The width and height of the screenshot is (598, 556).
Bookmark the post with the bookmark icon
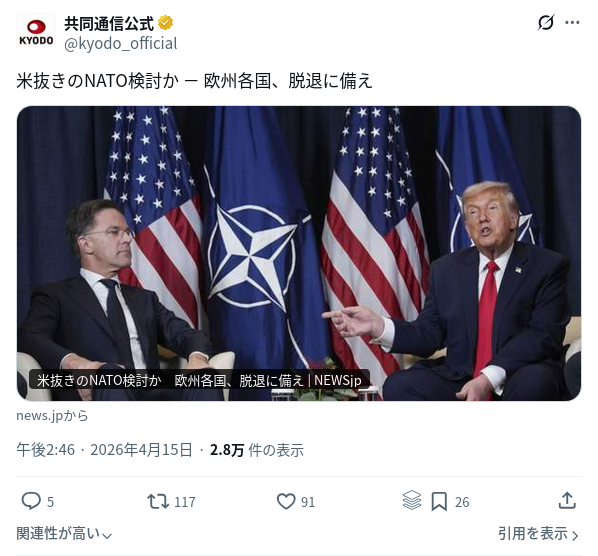(439, 501)
